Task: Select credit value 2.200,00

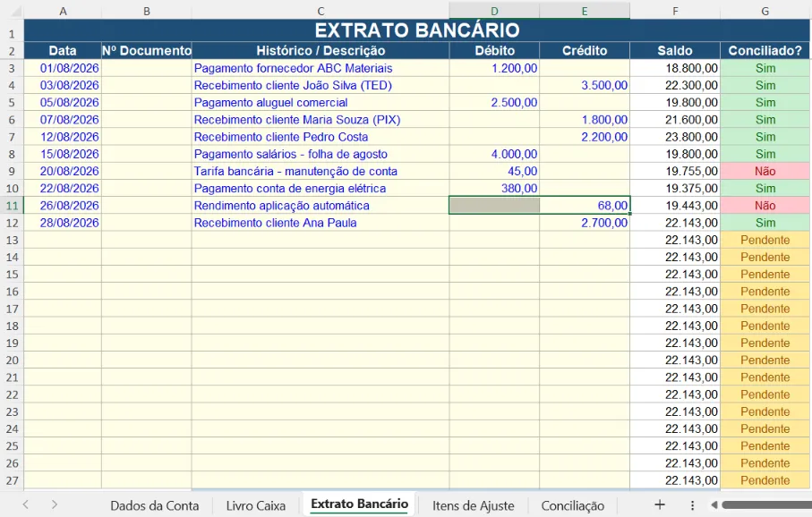Action: pos(584,137)
